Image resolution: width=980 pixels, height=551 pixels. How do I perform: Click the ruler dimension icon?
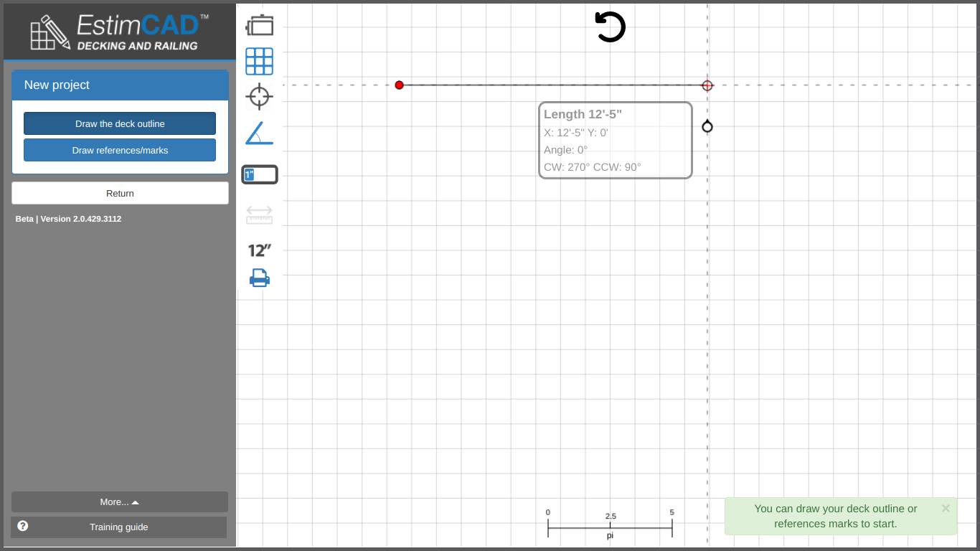[260, 215]
